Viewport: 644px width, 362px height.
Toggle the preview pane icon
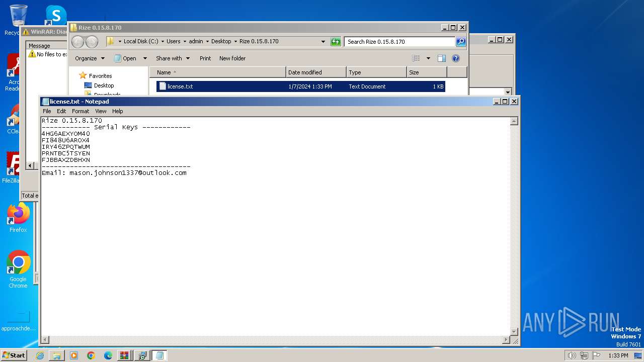point(441,58)
